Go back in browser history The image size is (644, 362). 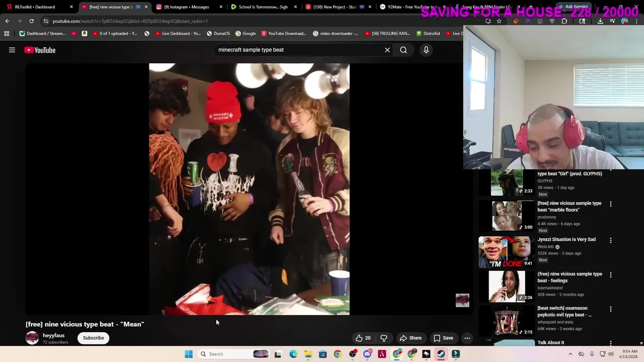(7, 21)
